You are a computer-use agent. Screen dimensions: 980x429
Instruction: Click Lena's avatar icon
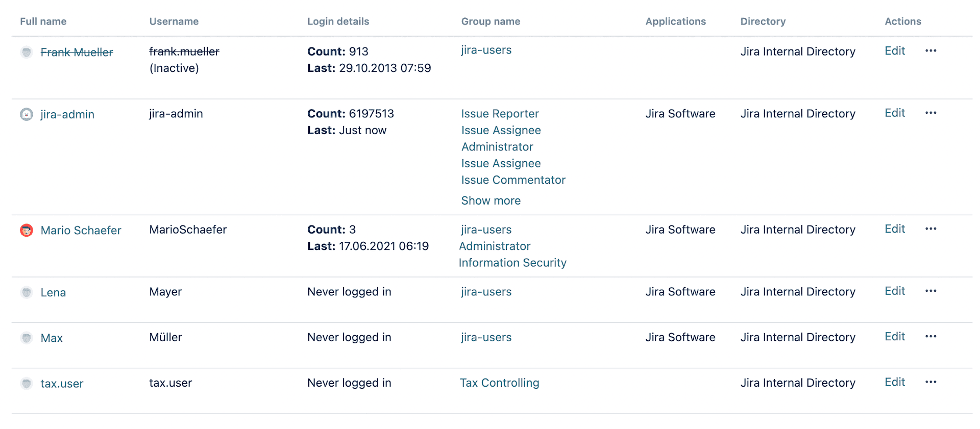coord(27,292)
